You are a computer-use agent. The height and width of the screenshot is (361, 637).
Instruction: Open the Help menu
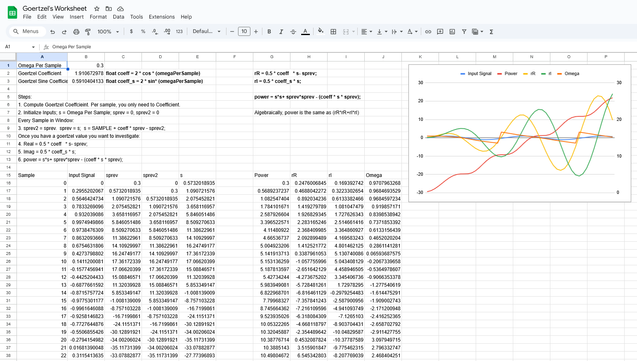point(186,17)
